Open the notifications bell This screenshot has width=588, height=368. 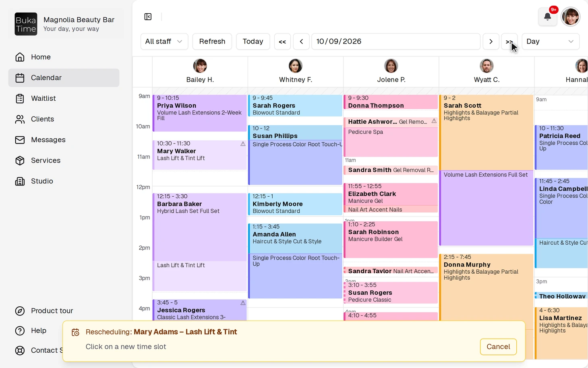[x=547, y=17]
